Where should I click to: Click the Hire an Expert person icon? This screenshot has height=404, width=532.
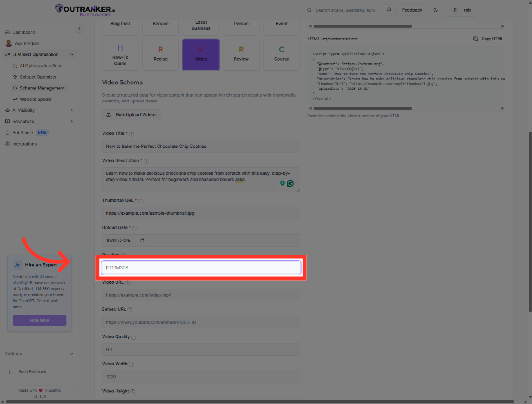click(x=18, y=265)
